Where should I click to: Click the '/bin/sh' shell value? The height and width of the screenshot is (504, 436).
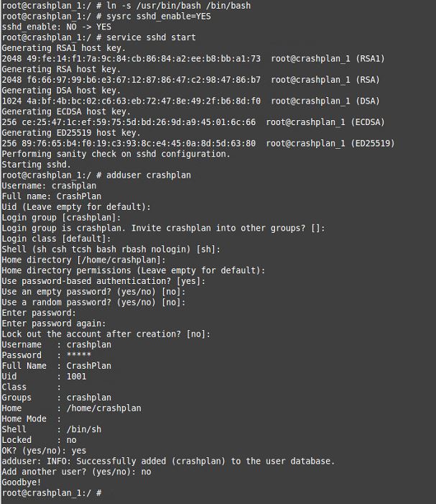[84, 429]
